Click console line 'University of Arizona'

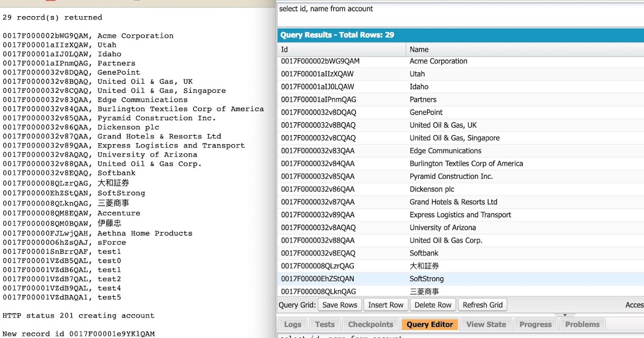pyautogui.click(x=100, y=155)
